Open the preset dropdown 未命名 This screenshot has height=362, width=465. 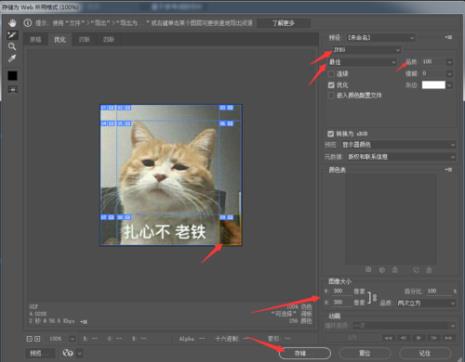pyautogui.click(x=381, y=37)
